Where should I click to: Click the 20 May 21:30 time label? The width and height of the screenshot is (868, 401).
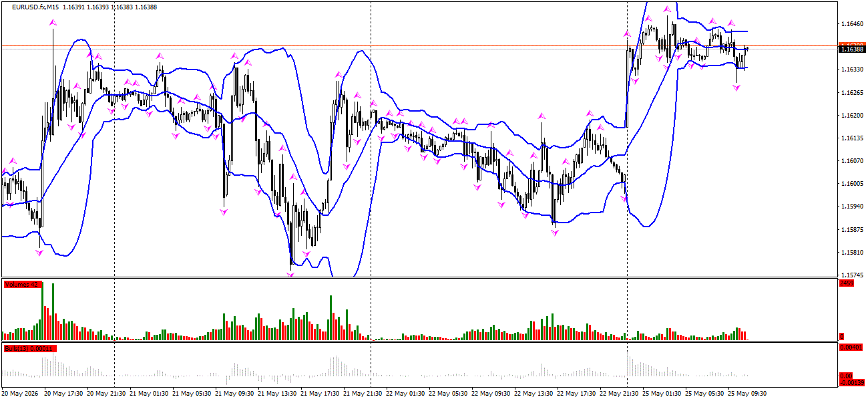[106, 394]
